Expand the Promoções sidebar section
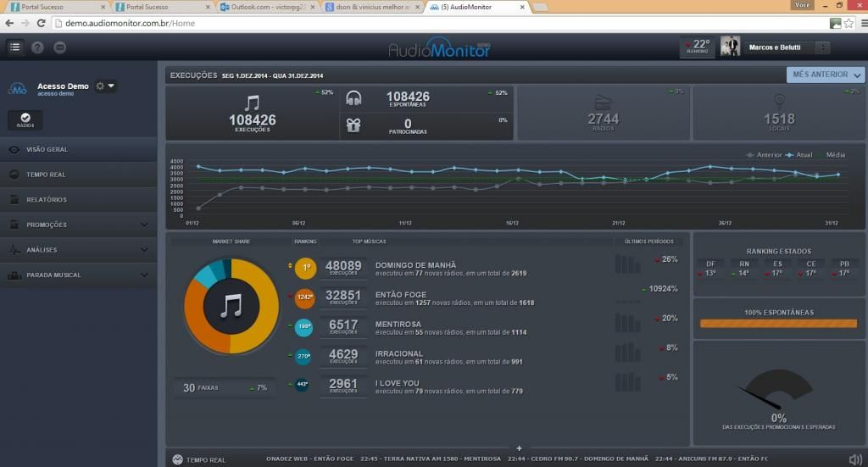868x467 pixels. (x=78, y=225)
